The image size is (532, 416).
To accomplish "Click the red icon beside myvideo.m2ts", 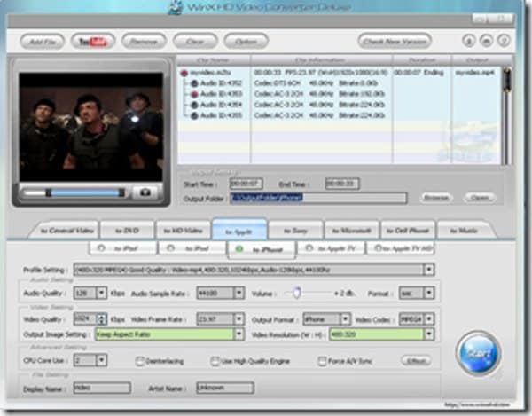I will click(x=184, y=73).
